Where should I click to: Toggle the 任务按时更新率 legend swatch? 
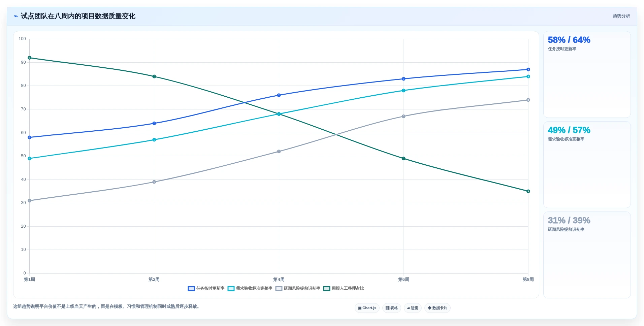pos(191,289)
